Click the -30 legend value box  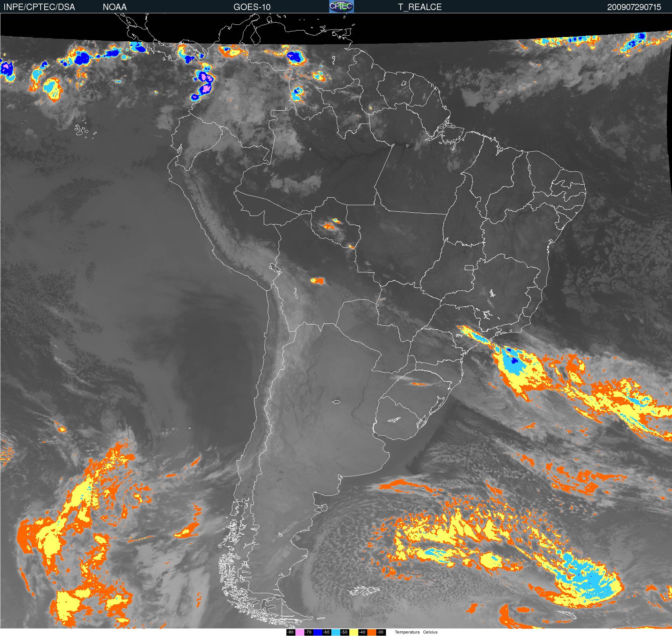click(380, 632)
